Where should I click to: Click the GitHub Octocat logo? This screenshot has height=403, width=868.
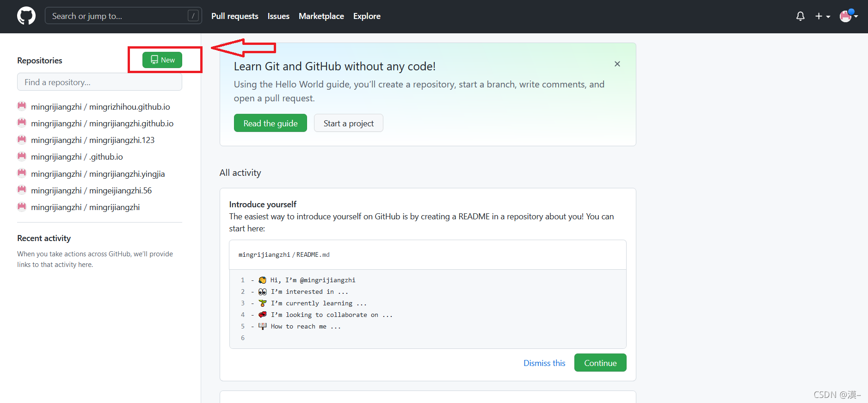click(26, 16)
